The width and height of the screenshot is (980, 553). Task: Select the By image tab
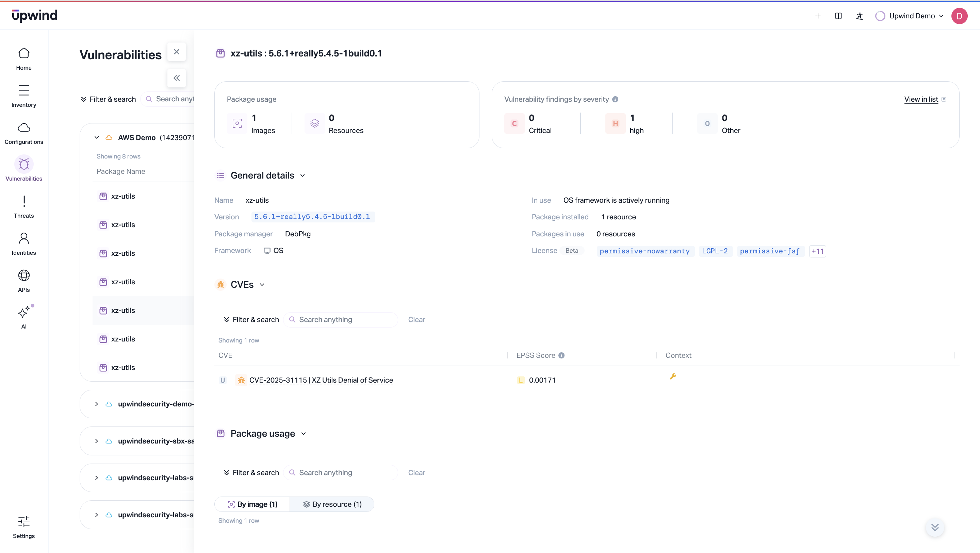[x=253, y=504]
